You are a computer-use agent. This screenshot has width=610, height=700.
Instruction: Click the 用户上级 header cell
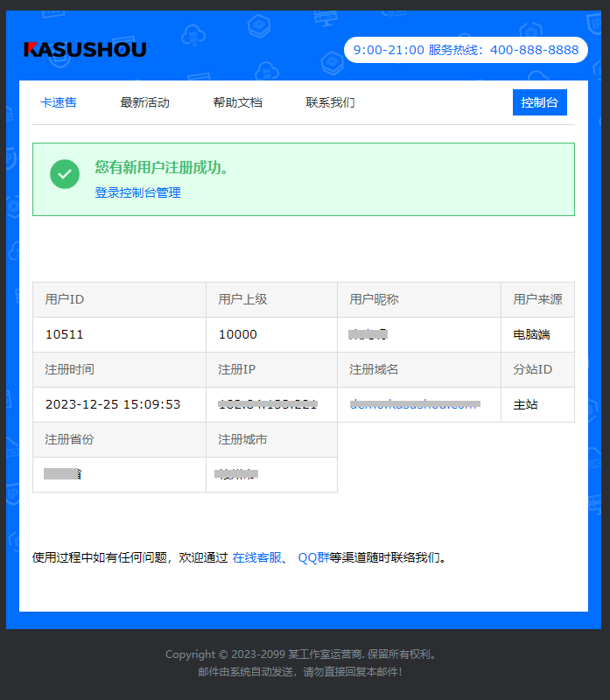point(271,299)
